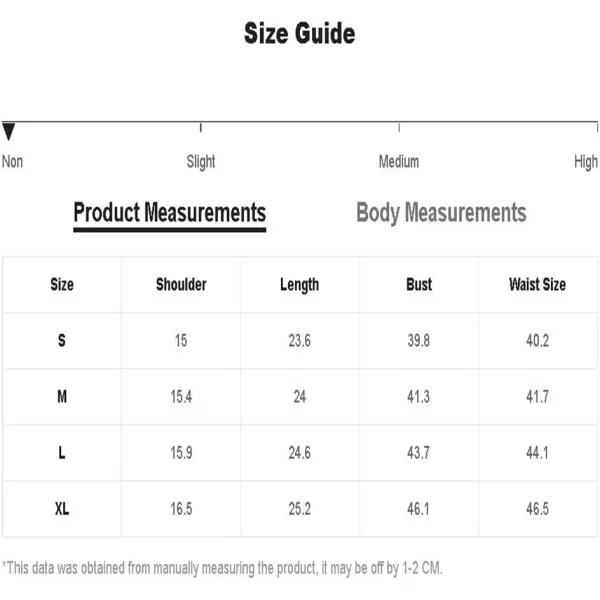The height and width of the screenshot is (600, 600).
Task: Click the Length column header
Action: coord(300,285)
